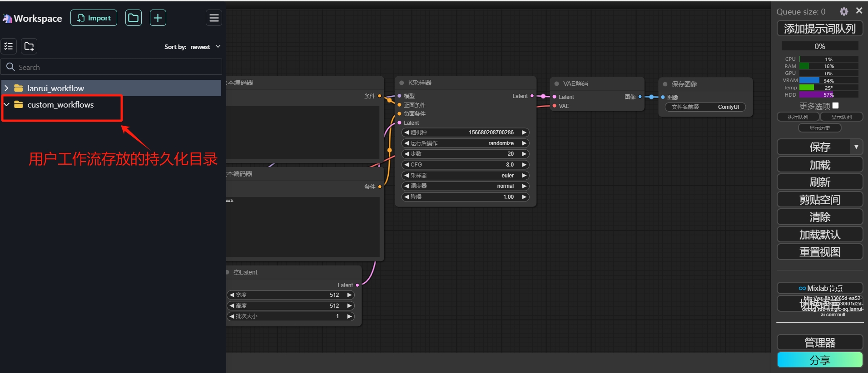Click the 刷新 refresh button
This screenshot has width=868, height=373.
(x=820, y=182)
